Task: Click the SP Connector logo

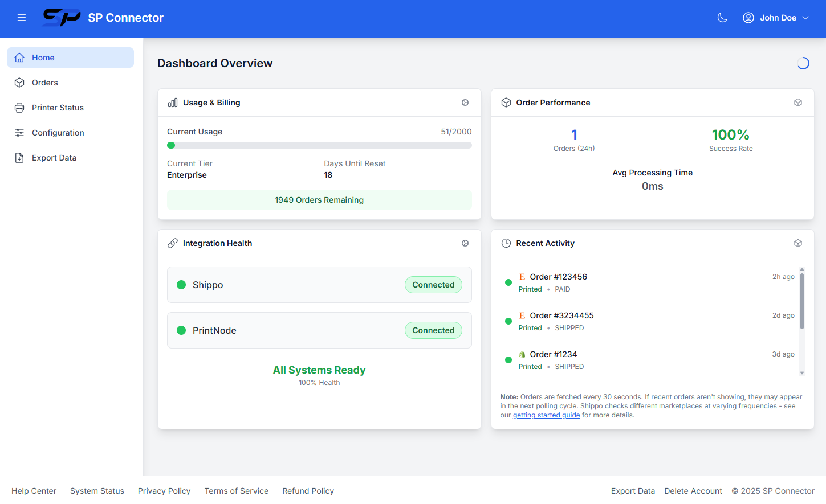Action: point(61,18)
